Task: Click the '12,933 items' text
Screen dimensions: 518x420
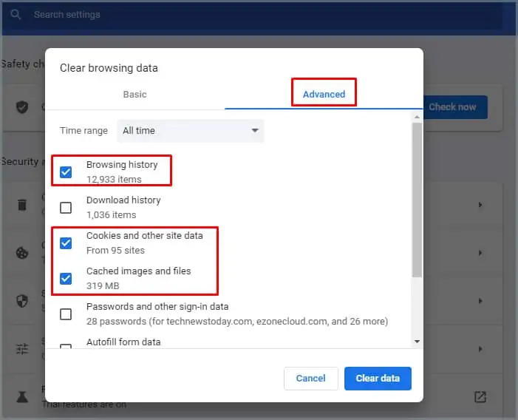Action: coord(114,179)
